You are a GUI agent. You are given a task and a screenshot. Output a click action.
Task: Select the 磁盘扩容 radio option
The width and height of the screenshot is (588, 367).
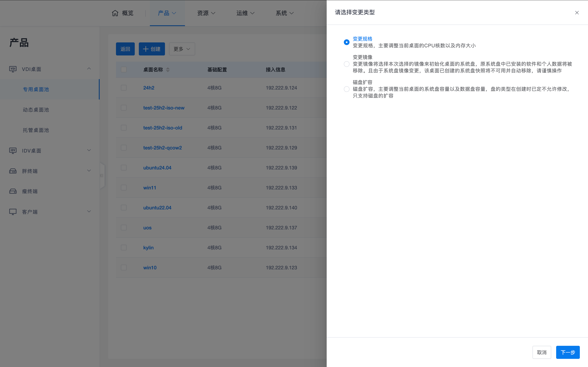tap(346, 89)
